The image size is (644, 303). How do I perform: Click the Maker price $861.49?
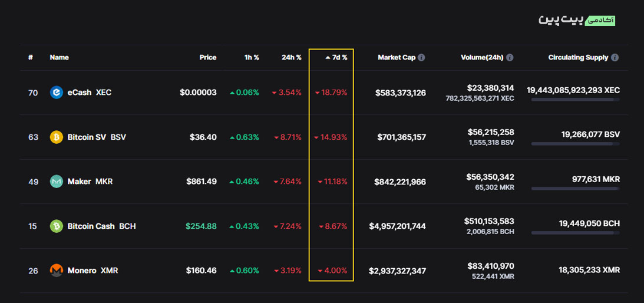pos(202,182)
